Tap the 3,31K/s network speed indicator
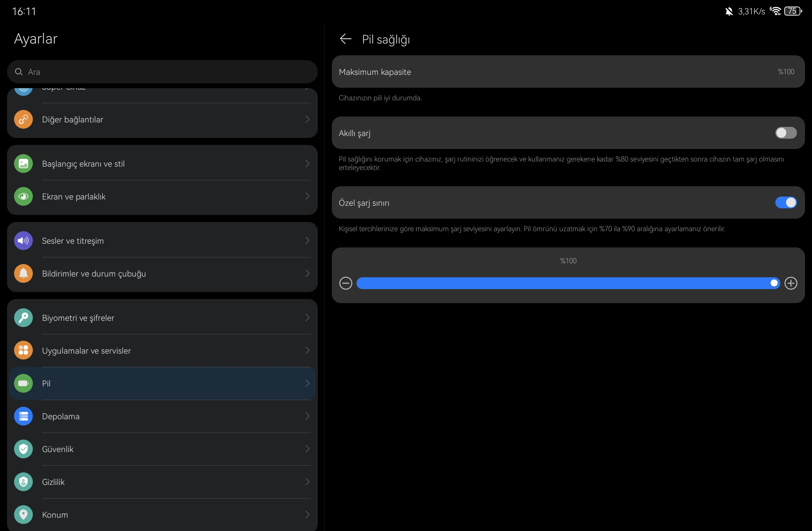 tap(751, 11)
